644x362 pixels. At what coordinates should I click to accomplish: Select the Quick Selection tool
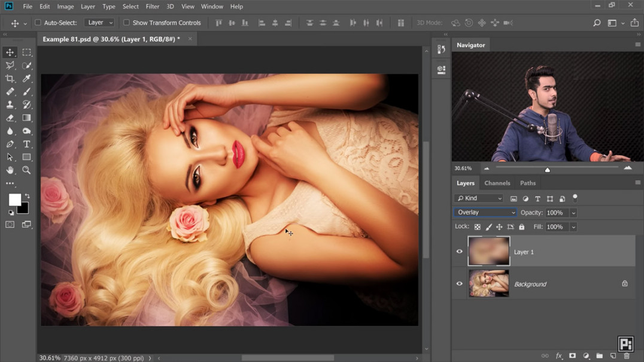pyautogui.click(x=27, y=65)
